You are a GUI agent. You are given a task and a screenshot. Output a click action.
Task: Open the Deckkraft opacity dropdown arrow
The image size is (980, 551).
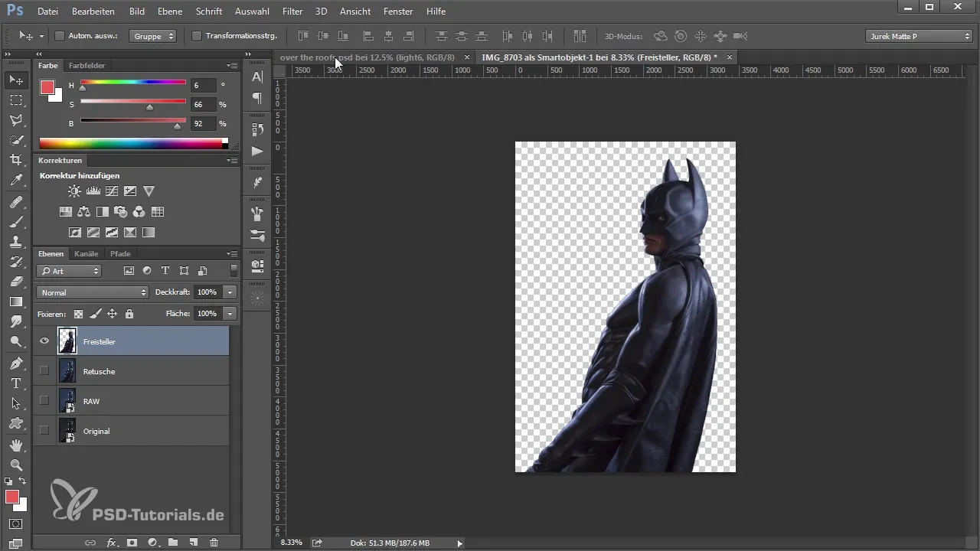pyautogui.click(x=230, y=292)
